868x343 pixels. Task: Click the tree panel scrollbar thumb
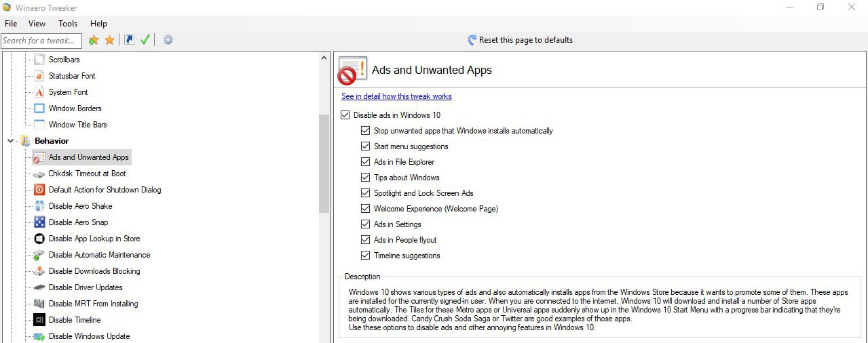324,163
